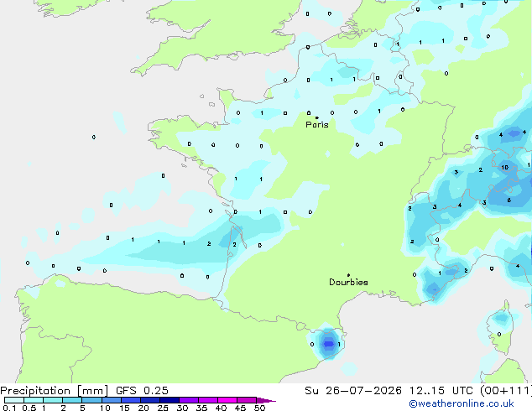Click the dark blue rain core near Spanish border

pos(328,344)
